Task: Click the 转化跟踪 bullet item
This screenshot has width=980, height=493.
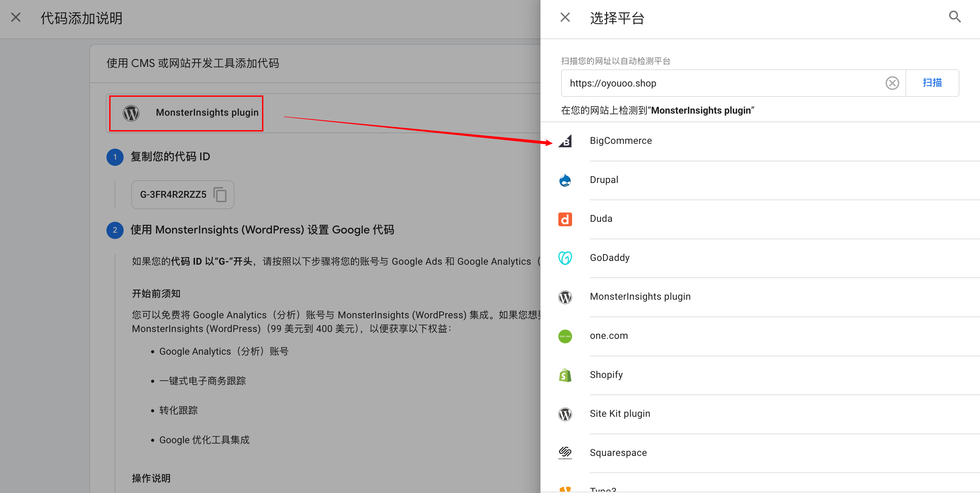Action: pos(178,411)
